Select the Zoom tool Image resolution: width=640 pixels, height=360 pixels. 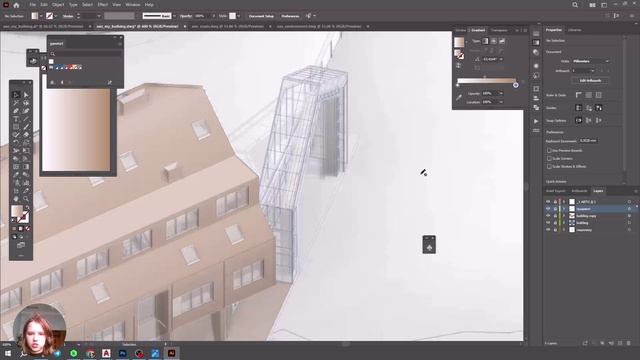click(26, 199)
